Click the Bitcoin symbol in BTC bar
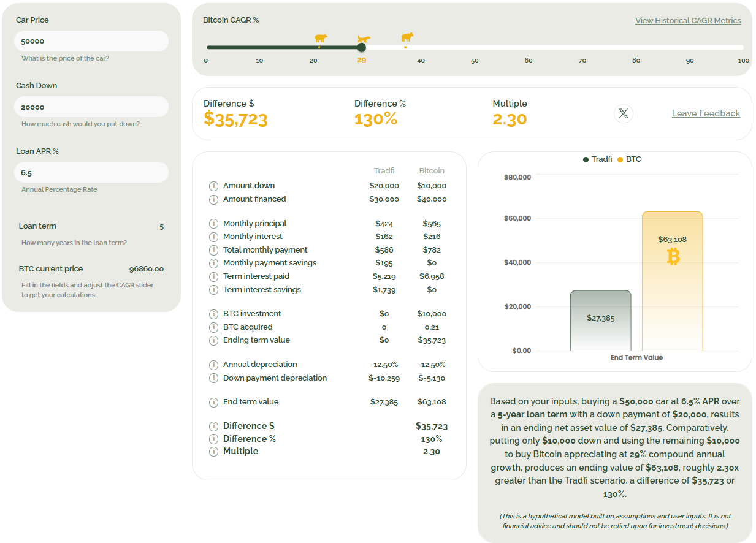756x543 pixels. click(673, 256)
